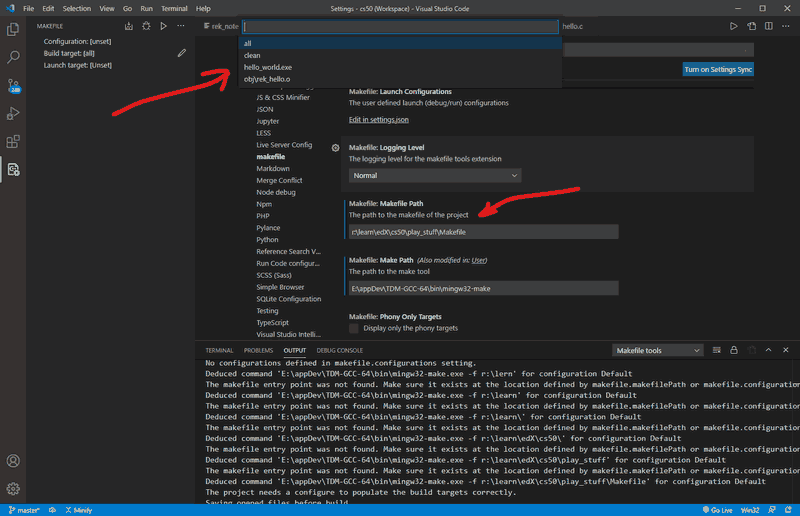Click Go Live in the status bar

[717, 510]
